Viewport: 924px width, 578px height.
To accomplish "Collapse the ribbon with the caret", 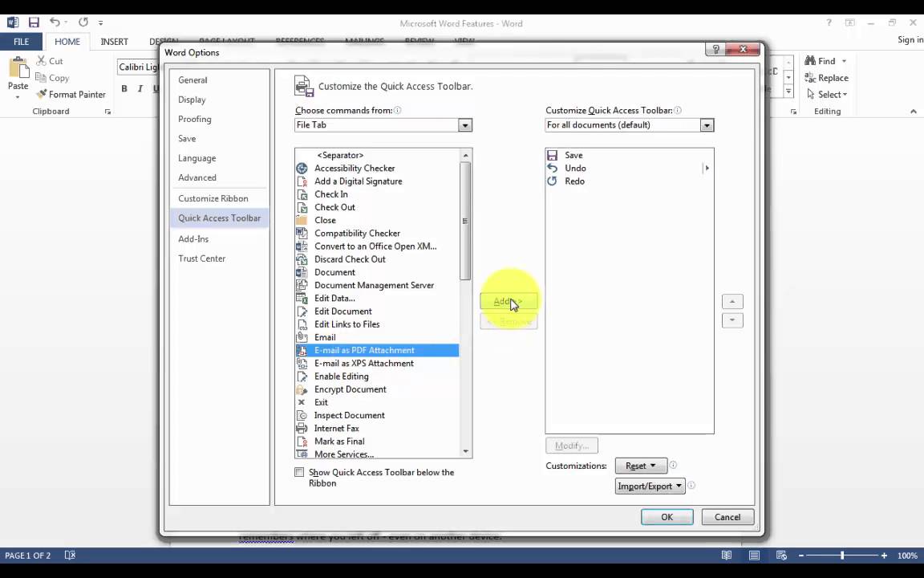I will (913, 112).
